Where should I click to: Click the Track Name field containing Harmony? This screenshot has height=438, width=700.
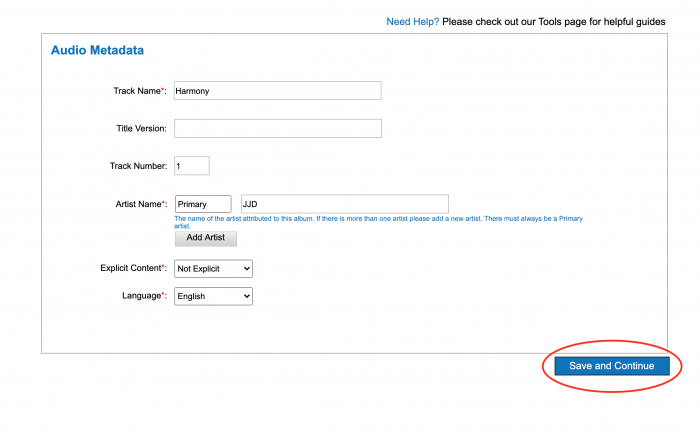277,91
